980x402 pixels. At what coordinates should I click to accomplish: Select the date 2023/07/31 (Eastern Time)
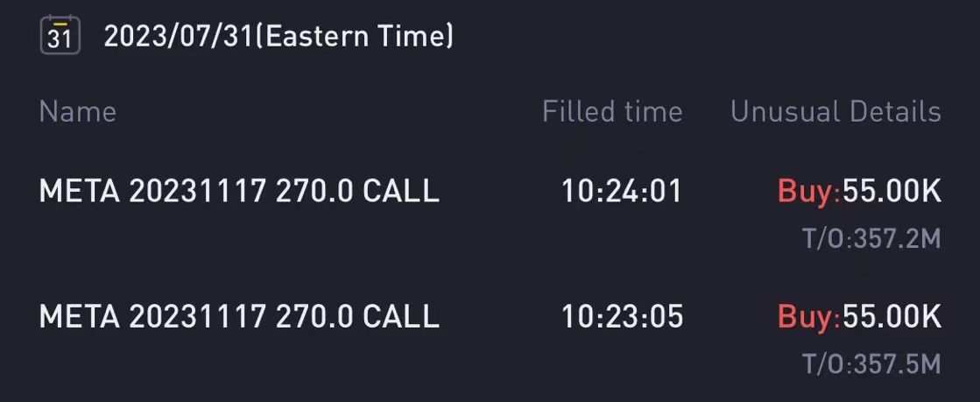coord(278,36)
